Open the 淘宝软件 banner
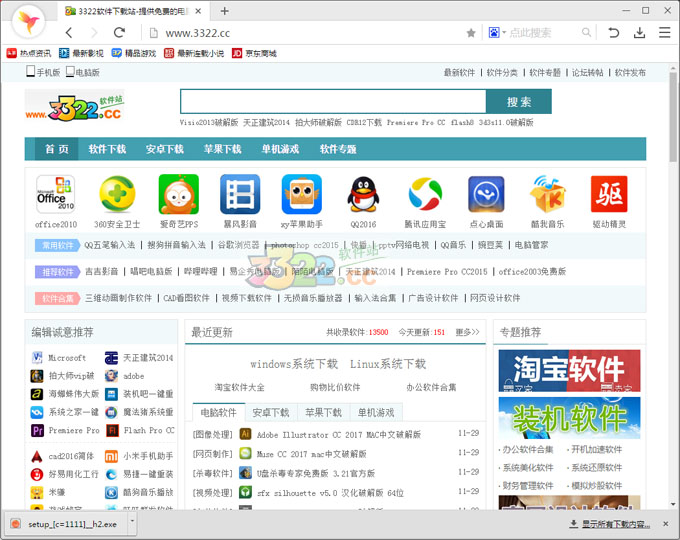 tap(569, 371)
